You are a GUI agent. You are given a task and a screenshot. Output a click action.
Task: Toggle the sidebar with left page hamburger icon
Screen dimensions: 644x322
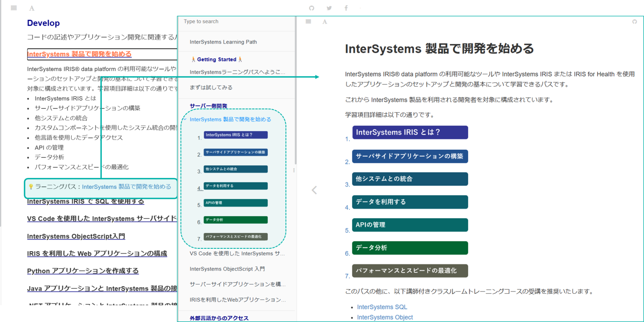click(x=14, y=8)
